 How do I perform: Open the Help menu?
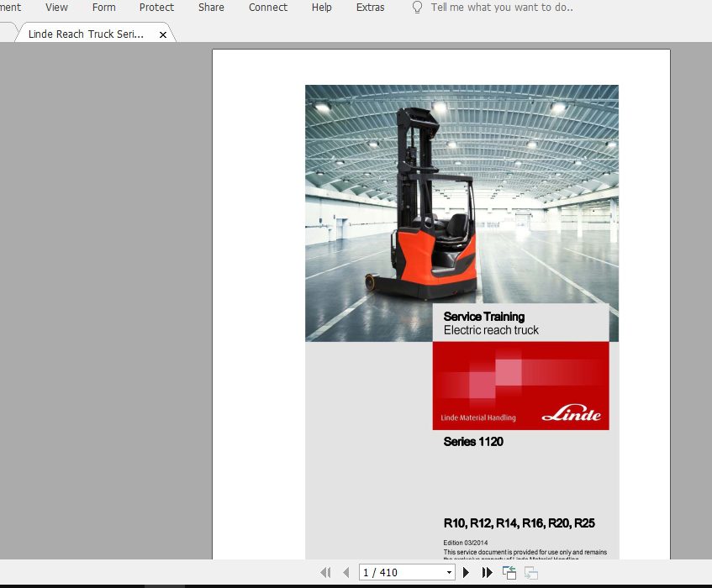[x=321, y=8]
